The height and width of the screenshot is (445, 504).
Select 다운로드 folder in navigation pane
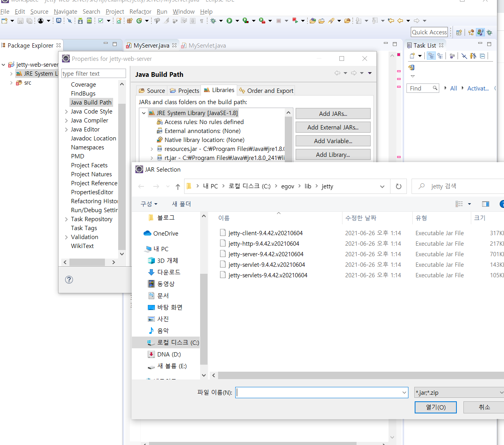169,272
